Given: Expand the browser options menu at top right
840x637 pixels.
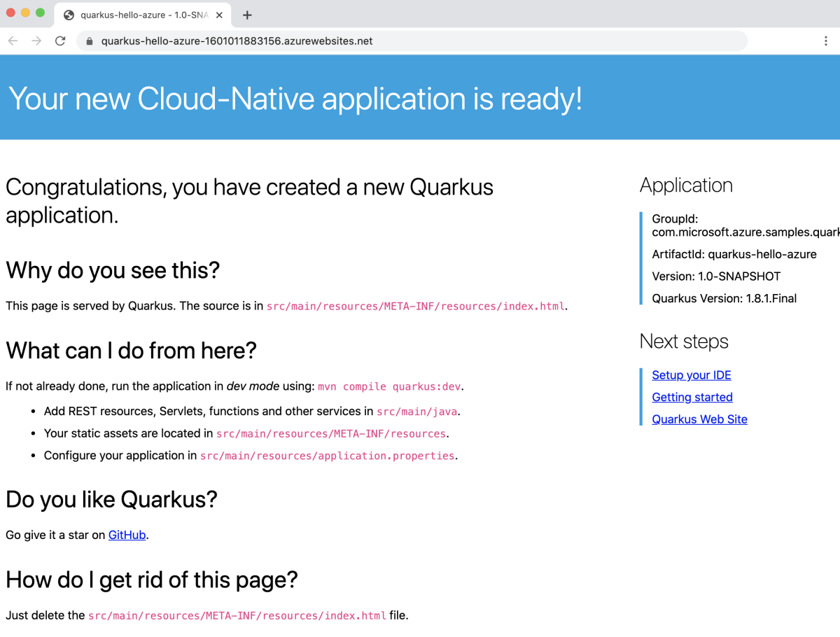Looking at the screenshot, I should 826,41.
